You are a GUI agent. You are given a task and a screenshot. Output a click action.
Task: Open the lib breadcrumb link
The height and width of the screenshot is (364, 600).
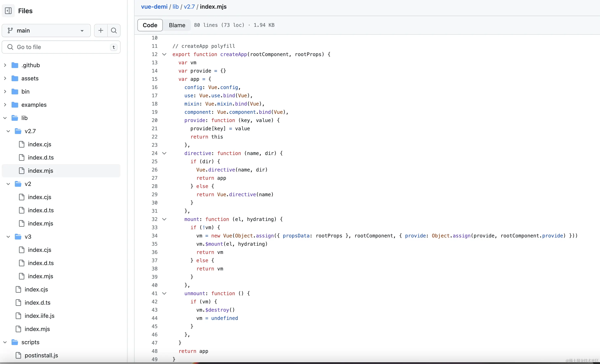point(176,7)
